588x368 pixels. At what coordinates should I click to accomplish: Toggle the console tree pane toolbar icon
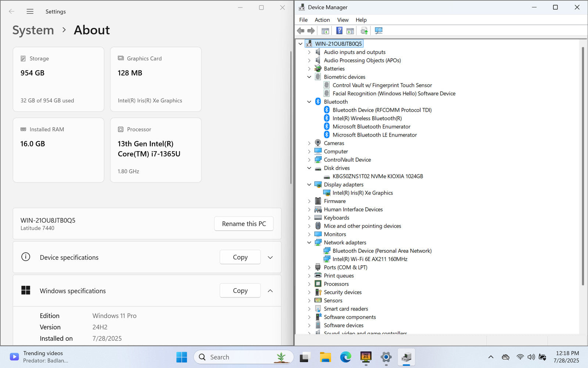[x=325, y=31]
